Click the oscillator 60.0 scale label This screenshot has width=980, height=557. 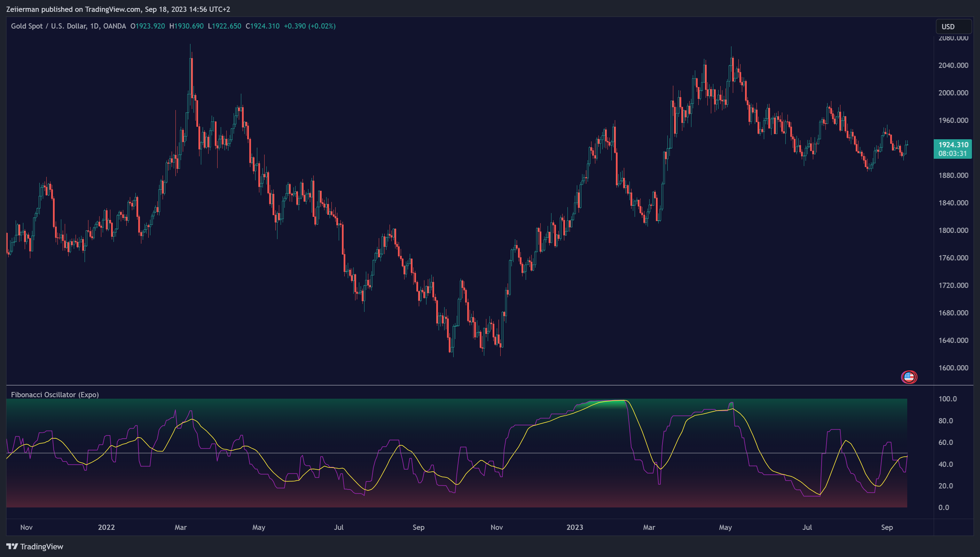click(x=946, y=442)
